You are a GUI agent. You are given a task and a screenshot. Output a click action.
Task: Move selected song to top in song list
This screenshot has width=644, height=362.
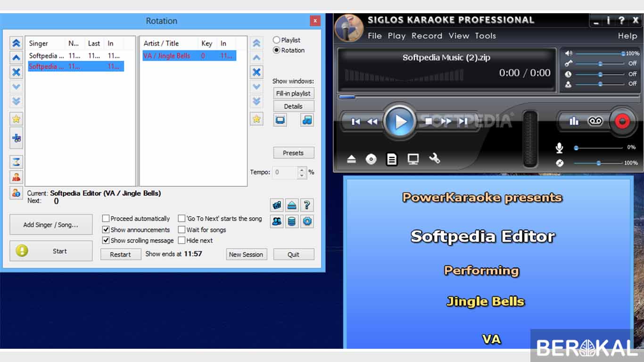(x=256, y=43)
